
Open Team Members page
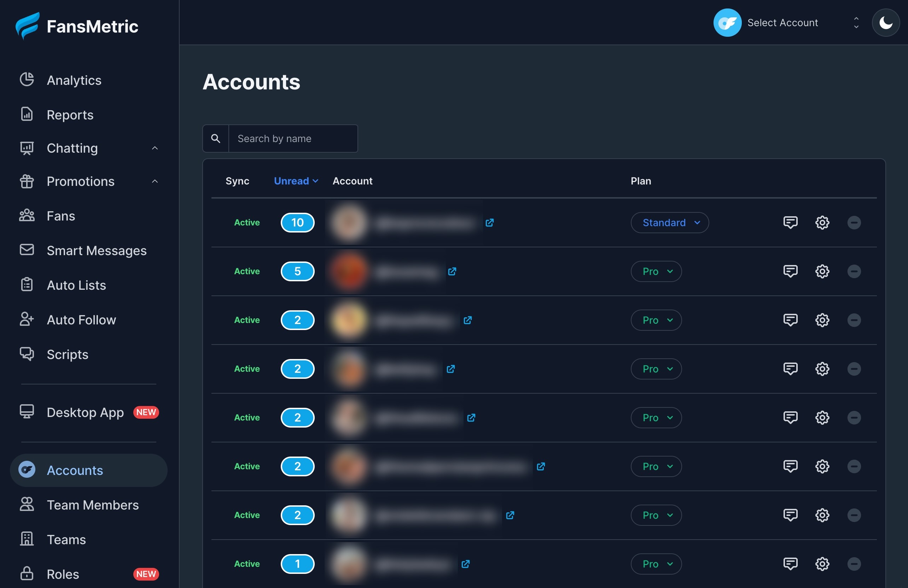(x=93, y=505)
